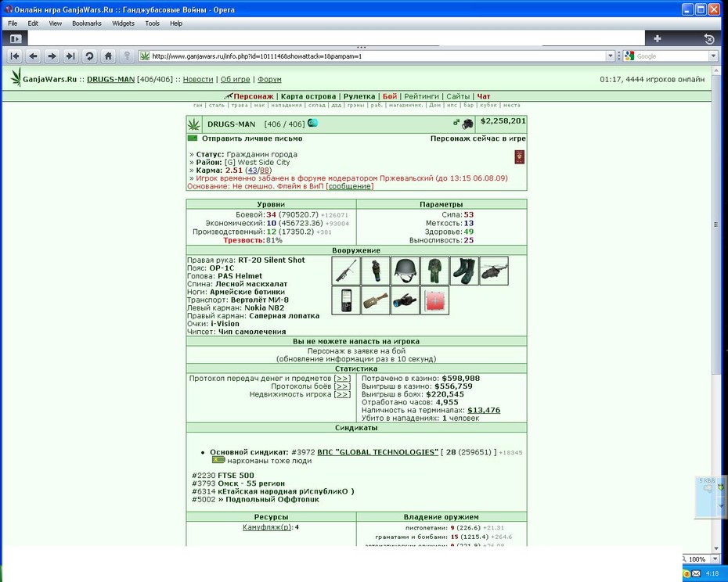Click the army boots item icon

(464, 271)
